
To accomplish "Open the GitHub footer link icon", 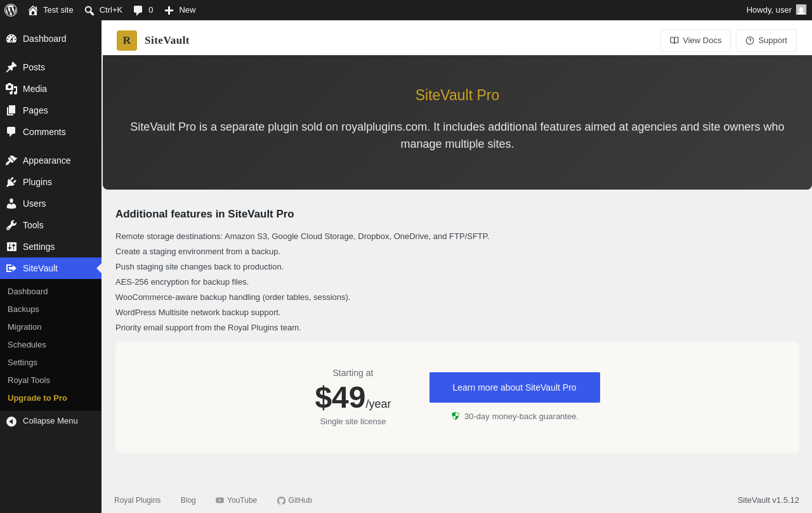I will pyautogui.click(x=281, y=500).
